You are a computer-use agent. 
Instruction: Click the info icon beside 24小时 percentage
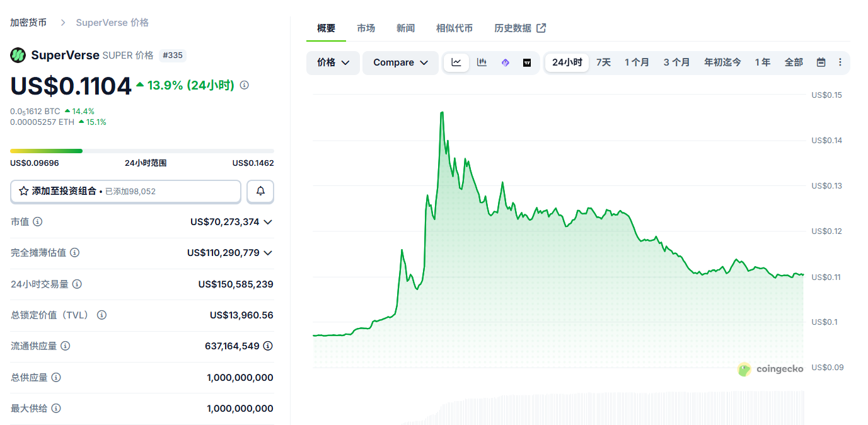[245, 85]
